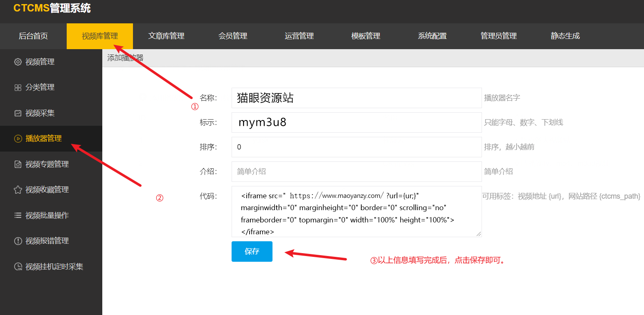Click the grid icon beside 分类管理
The height and width of the screenshot is (315, 644).
click(18, 88)
